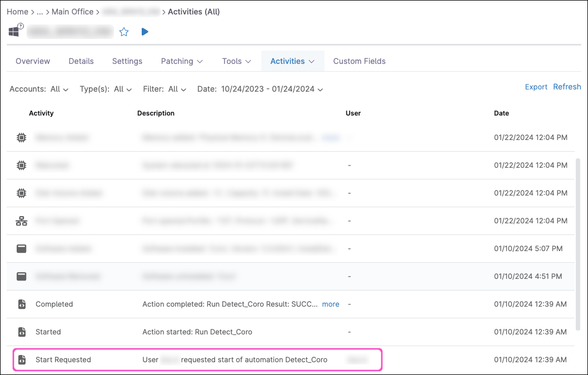588x375 pixels.
Task: Click the blue play arrow icon
Action: tap(145, 32)
